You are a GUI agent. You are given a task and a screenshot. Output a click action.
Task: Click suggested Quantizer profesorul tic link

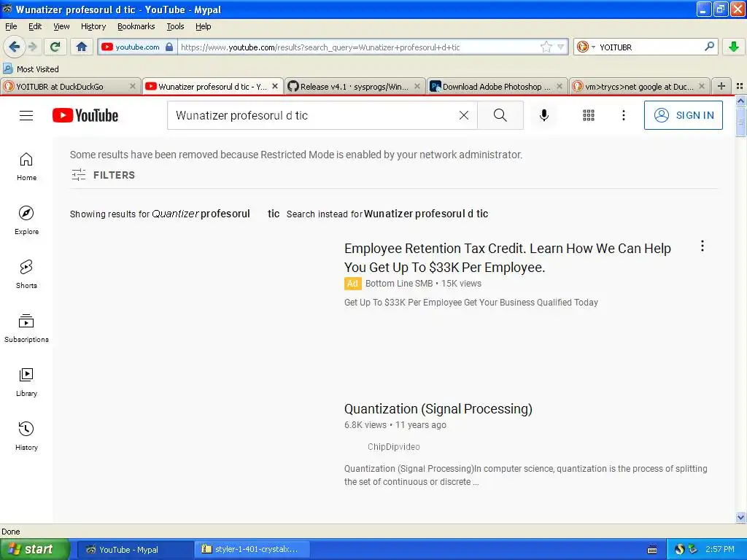(x=215, y=214)
